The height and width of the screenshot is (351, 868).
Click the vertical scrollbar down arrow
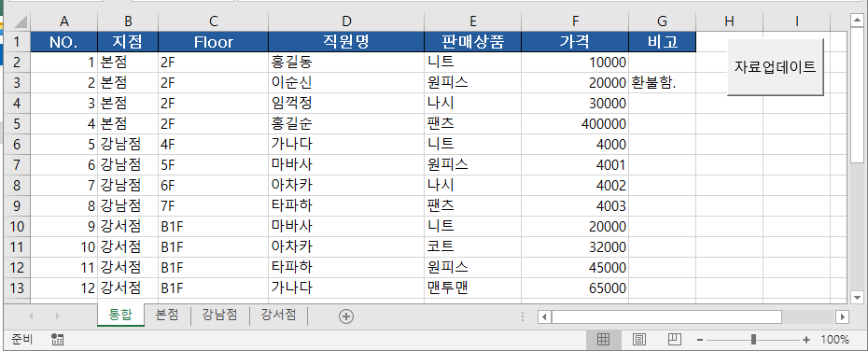(x=857, y=297)
